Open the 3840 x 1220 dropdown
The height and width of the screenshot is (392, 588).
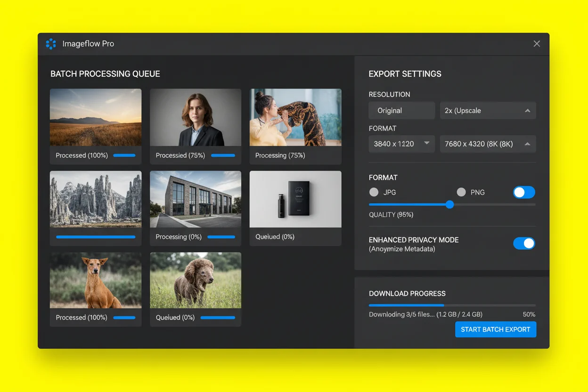pos(401,144)
